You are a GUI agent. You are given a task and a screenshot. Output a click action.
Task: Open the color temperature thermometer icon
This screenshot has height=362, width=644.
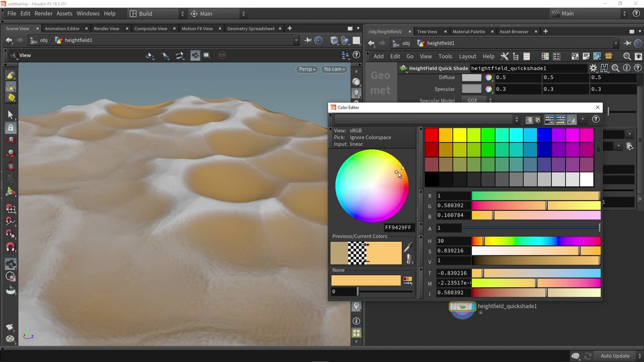coord(409,259)
